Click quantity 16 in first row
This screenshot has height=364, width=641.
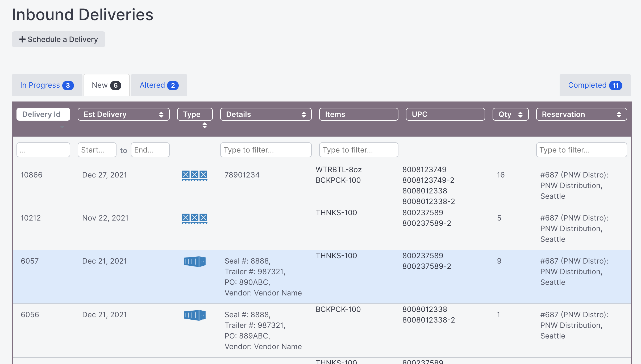pos(501,175)
